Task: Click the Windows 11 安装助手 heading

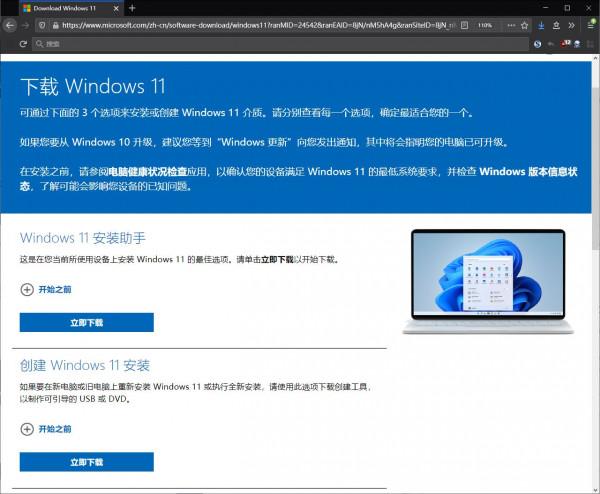Action: (x=83, y=238)
